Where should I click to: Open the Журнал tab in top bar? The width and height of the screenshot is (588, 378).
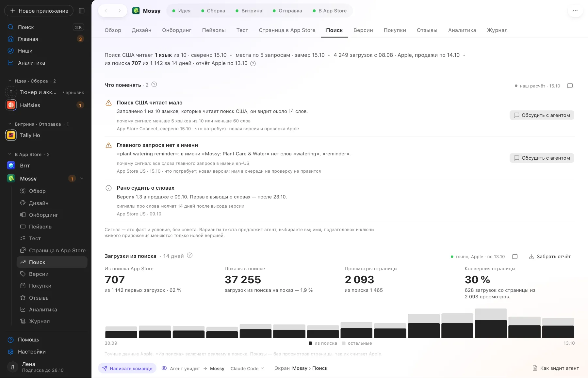click(497, 30)
